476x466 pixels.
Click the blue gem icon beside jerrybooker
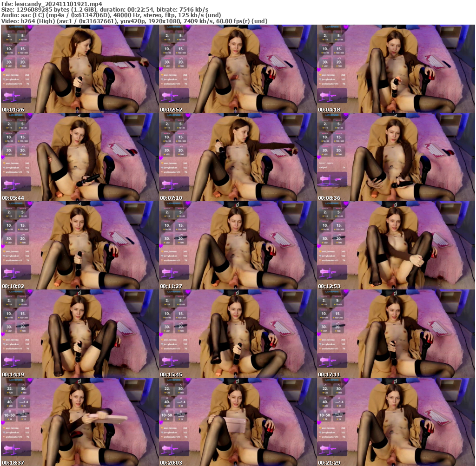(x=4, y=79)
